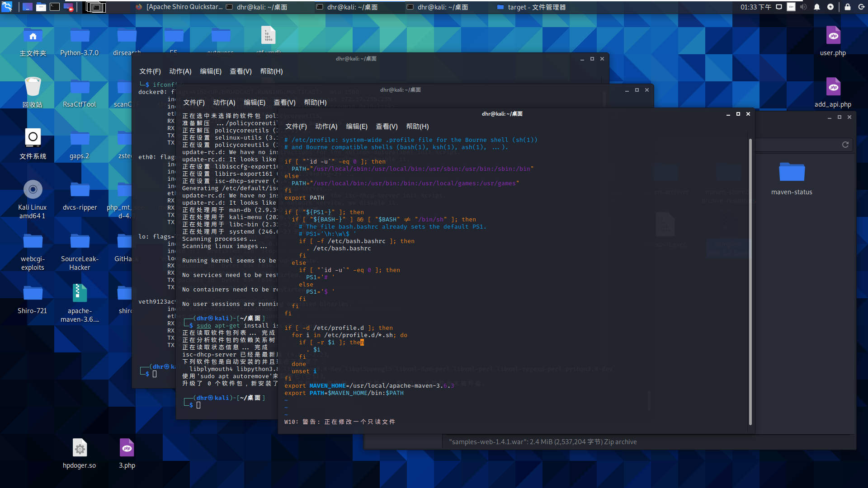
Task: Switch to Apache Shiro Quickstart Firefox window
Action: pos(179,7)
